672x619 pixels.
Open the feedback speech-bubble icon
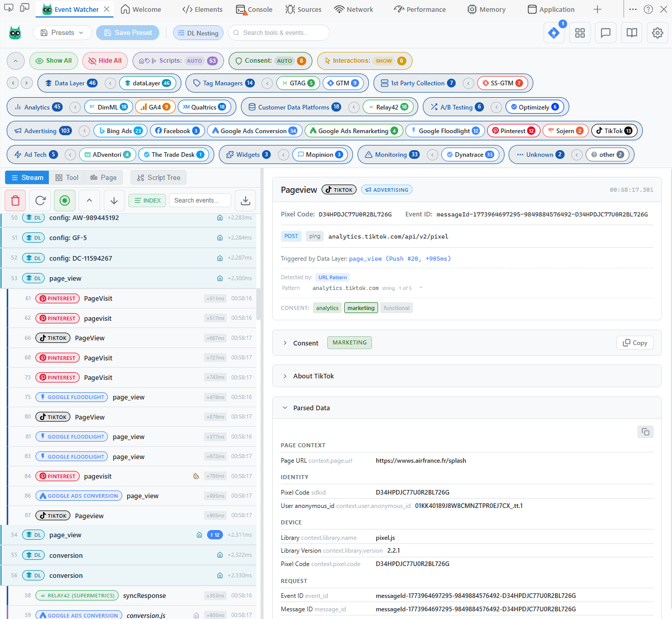(x=605, y=32)
